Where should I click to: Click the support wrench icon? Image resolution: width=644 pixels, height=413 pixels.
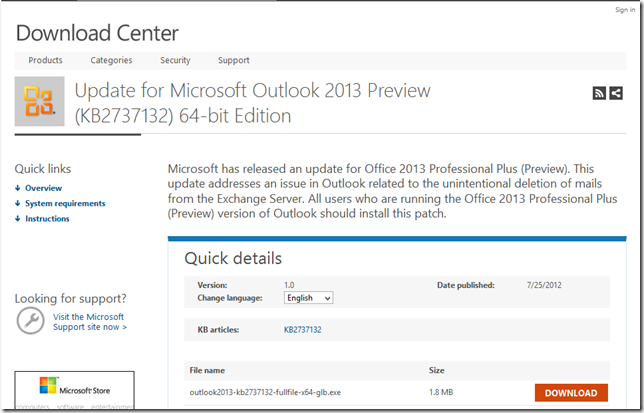point(31,321)
